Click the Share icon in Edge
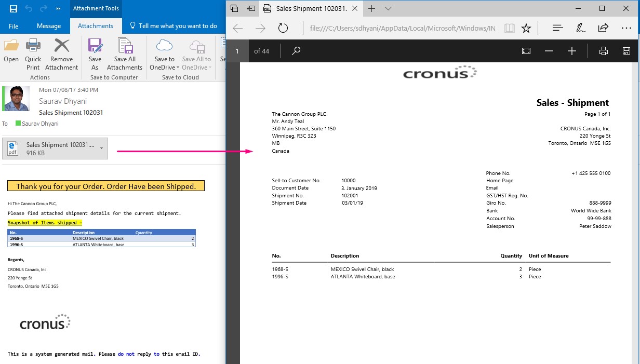 click(603, 28)
